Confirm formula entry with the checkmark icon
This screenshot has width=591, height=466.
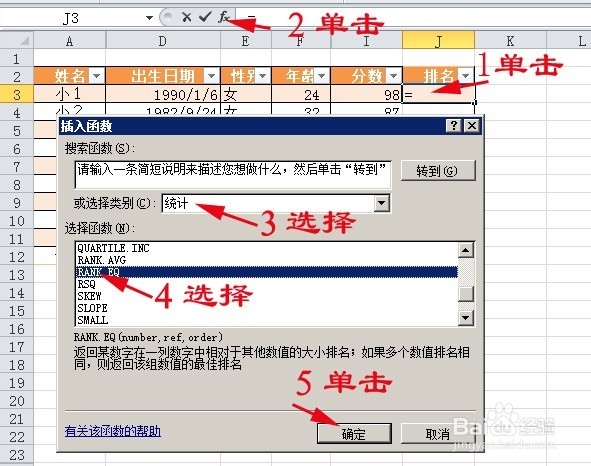[205, 17]
